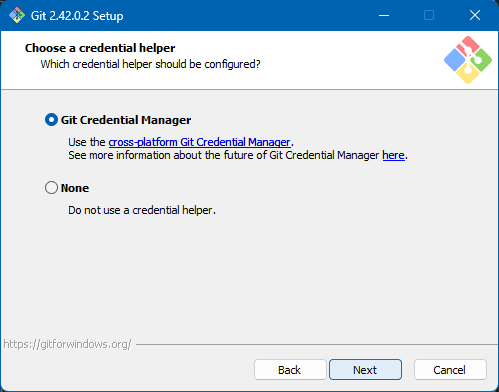Image resolution: width=499 pixels, height=392 pixels.
Task: Close the Git Setup window
Action: (475, 15)
